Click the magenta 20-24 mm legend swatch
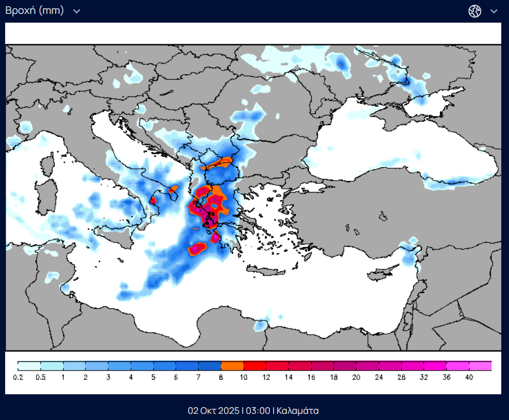 (x=367, y=366)
